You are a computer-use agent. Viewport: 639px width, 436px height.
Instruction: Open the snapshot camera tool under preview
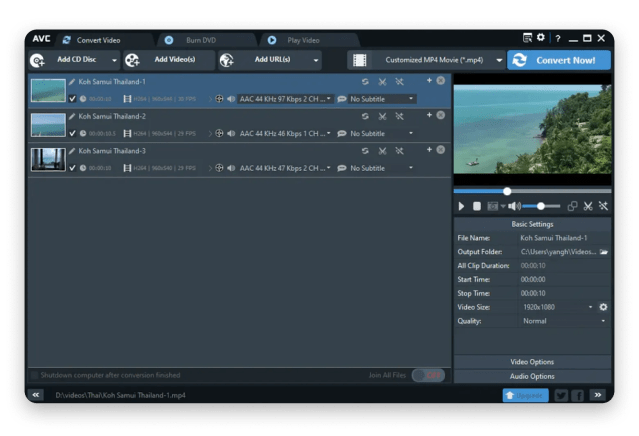(x=493, y=207)
